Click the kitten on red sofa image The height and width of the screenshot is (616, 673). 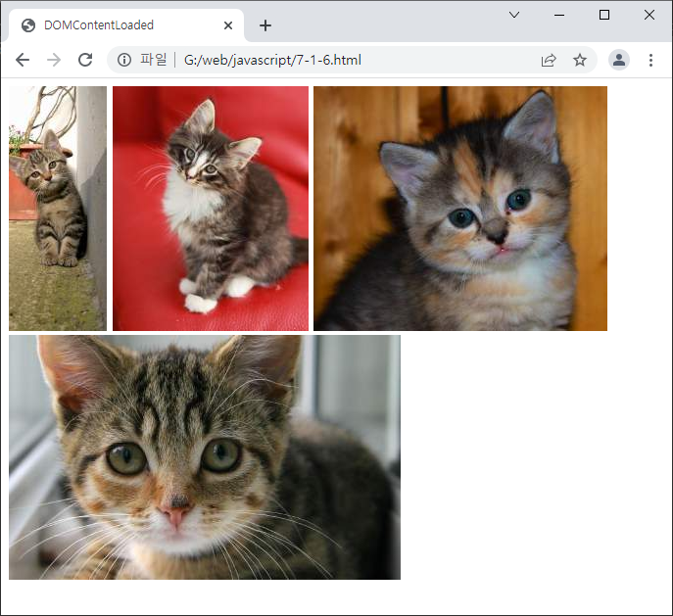point(211,209)
